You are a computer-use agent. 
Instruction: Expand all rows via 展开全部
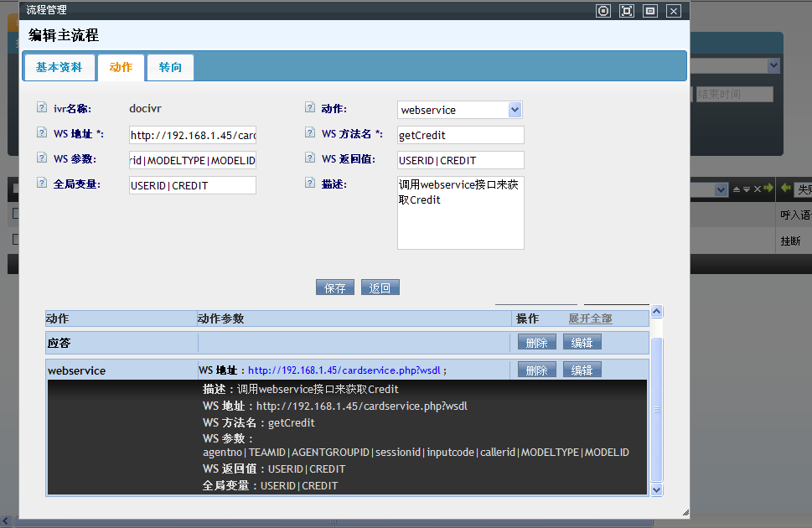[x=590, y=318]
